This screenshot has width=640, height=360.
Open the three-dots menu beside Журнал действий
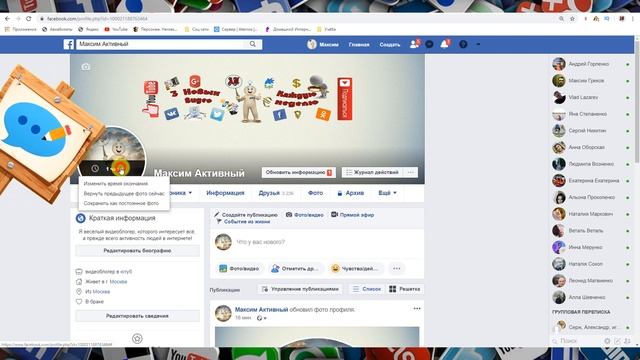pos(411,173)
